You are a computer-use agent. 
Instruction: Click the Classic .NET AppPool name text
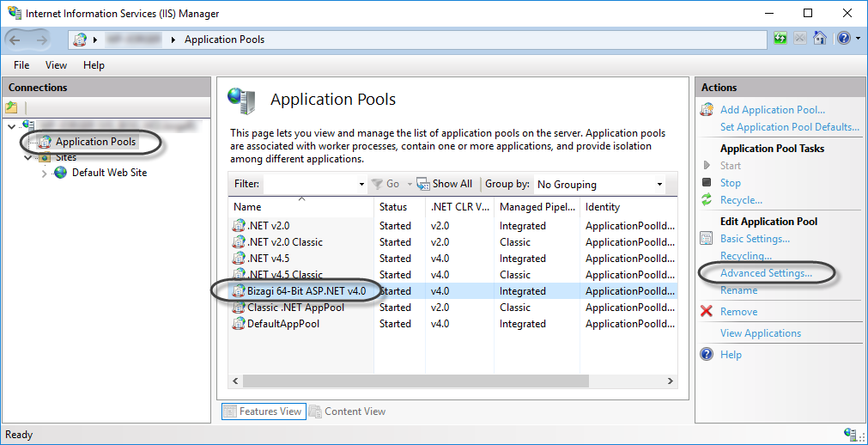(x=295, y=308)
